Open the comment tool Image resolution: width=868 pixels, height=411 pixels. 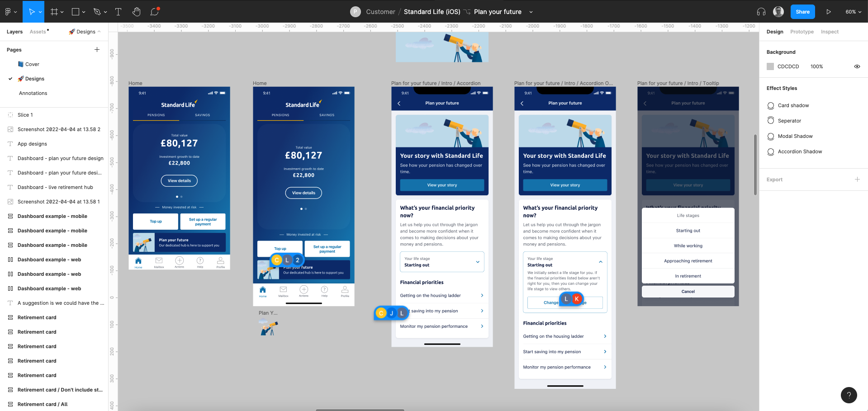click(x=154, y=11)
